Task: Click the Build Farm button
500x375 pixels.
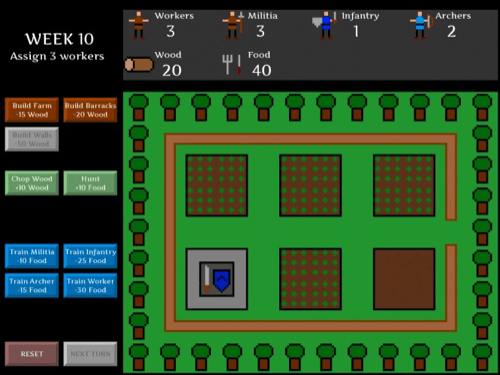Action: (x=32, y=110)
